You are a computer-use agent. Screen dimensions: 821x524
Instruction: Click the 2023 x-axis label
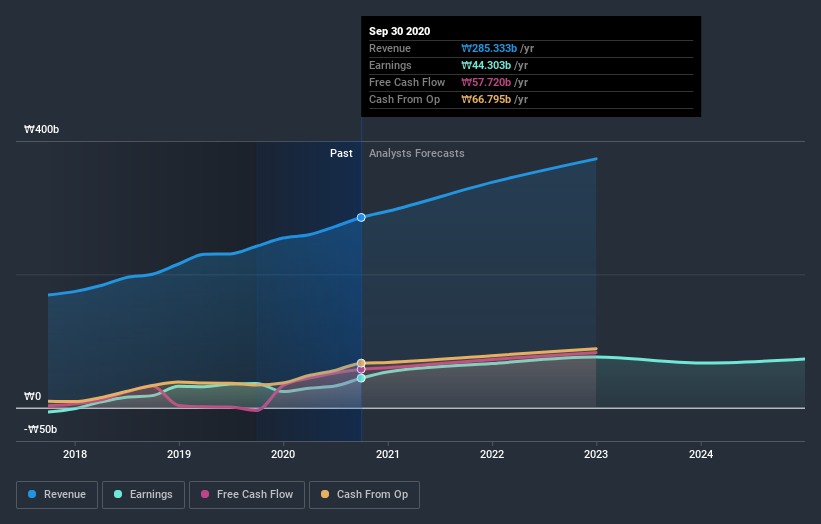pos(596,454)
